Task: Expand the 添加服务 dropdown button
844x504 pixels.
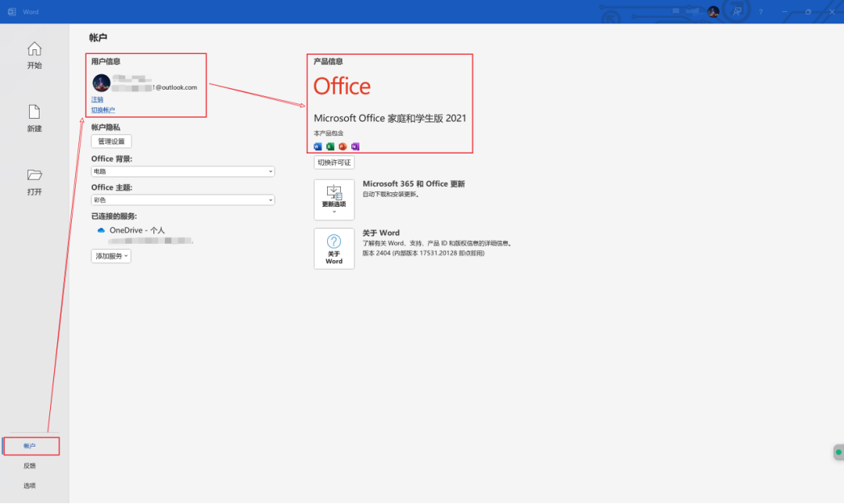Action: point(111,256)
